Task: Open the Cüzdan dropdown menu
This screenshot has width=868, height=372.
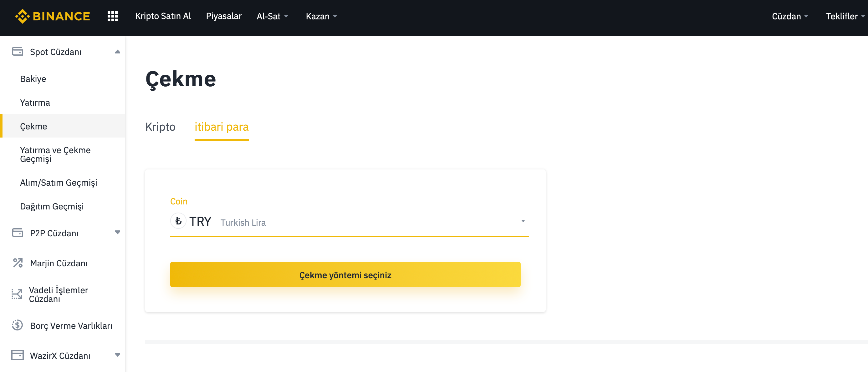Action: pos(790,16)
